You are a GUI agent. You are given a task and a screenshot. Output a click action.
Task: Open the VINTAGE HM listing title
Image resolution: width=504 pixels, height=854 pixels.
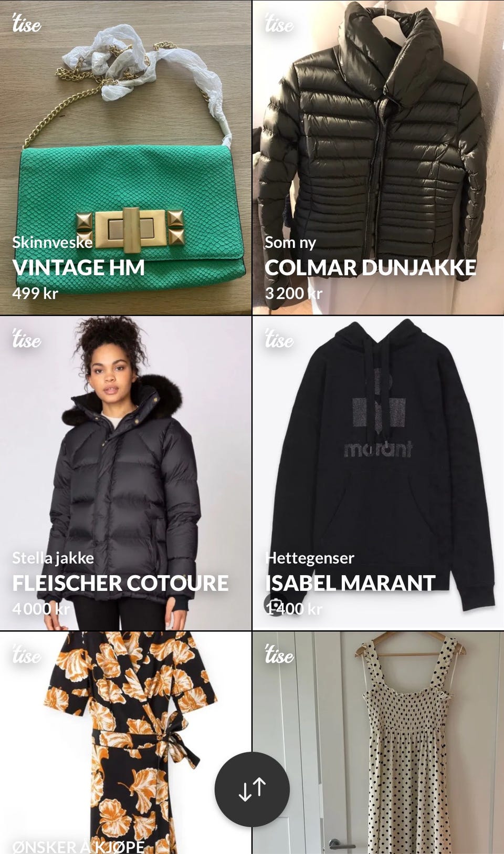click(79, 268)
